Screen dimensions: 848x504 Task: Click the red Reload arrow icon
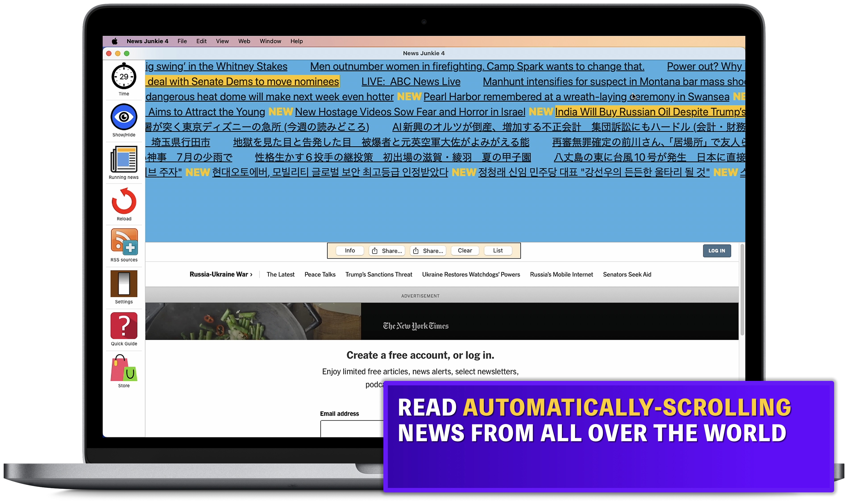[124, 201]
